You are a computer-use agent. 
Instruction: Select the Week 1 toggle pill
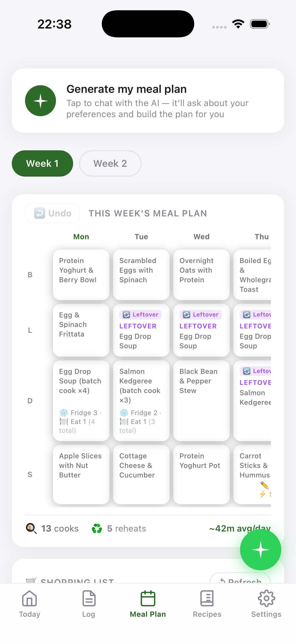click(42, 163)
